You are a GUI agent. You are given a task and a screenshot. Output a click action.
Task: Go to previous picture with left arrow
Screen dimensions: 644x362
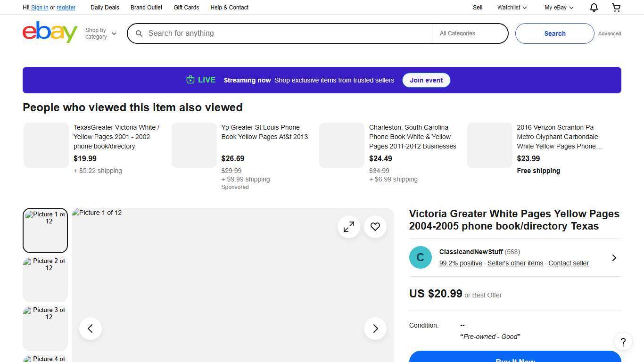coord(91,329)
